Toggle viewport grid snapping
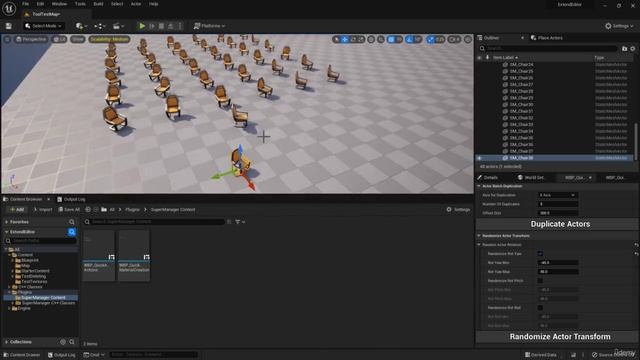The image size is (640, 360). pos(391,40)
